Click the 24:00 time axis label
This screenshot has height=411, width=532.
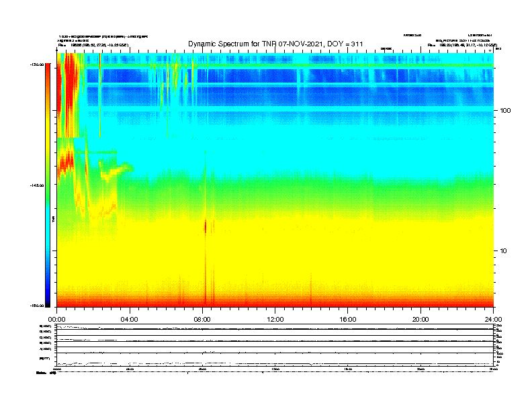click(493, 320)
